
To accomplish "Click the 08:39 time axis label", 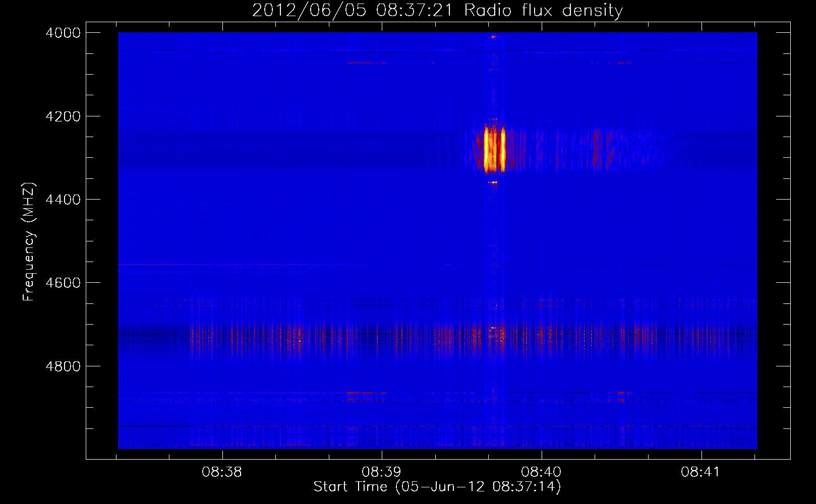I will pyautogui.click(x=382, y=472).
